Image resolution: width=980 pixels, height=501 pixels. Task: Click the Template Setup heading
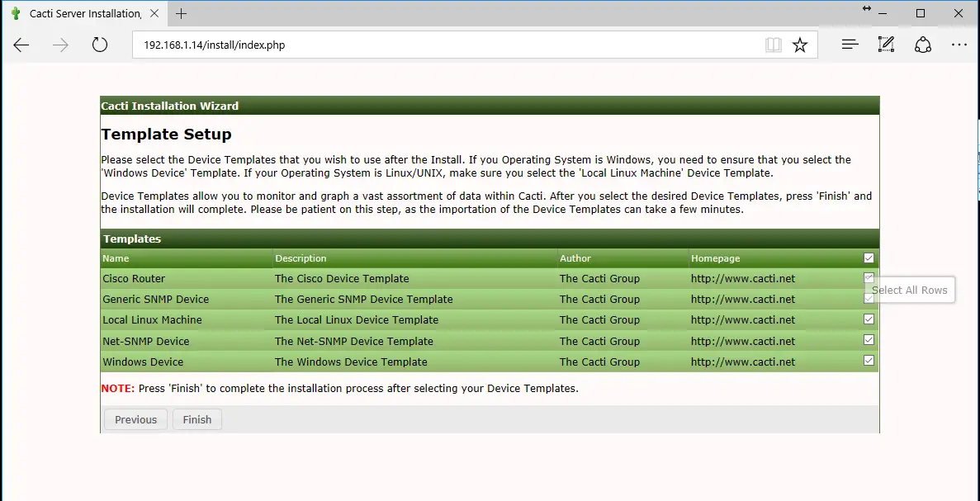pyautogui.click(x=166, y=135)
